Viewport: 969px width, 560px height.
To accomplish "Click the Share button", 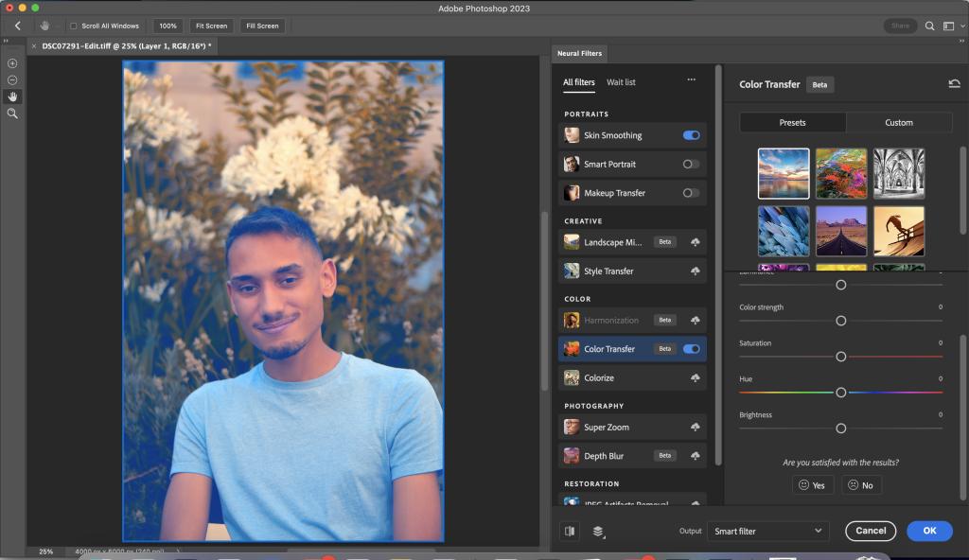I will 901,26.
